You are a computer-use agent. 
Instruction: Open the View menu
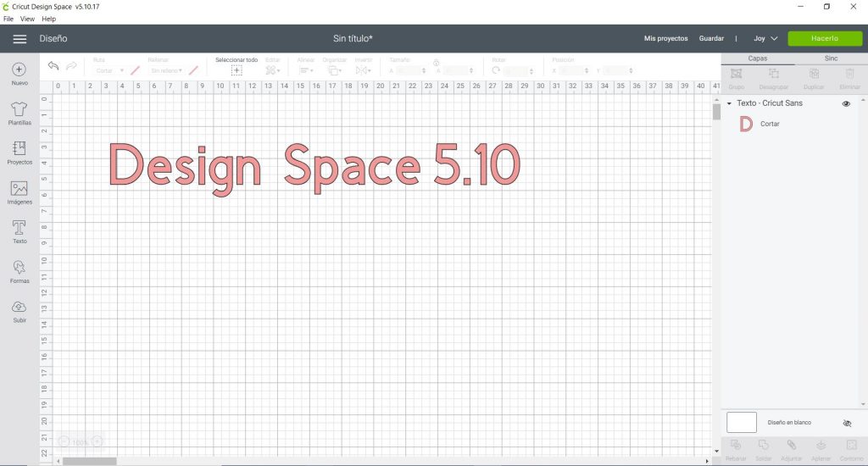coord(27,19)
